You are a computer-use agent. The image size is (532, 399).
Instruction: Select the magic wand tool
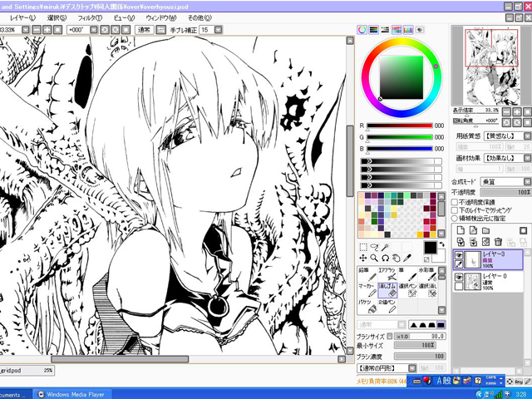(385, 247)
